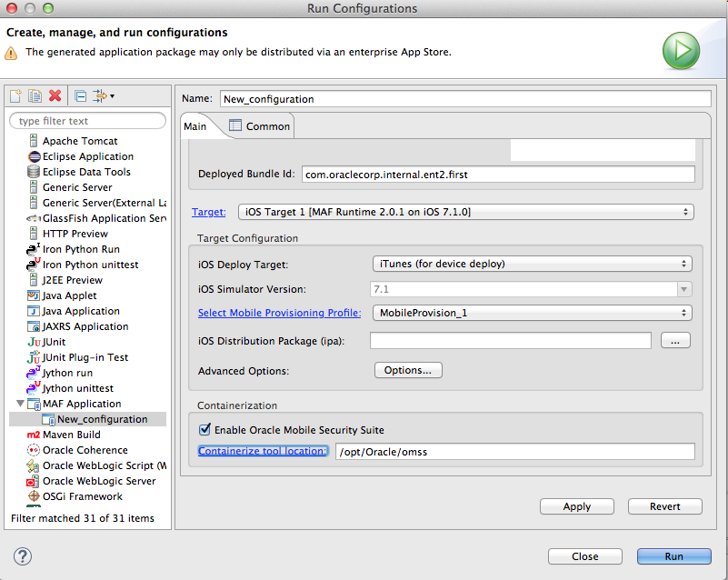Switch to the Common tab
Screen dimensions: 728x580
click(260, 126)
